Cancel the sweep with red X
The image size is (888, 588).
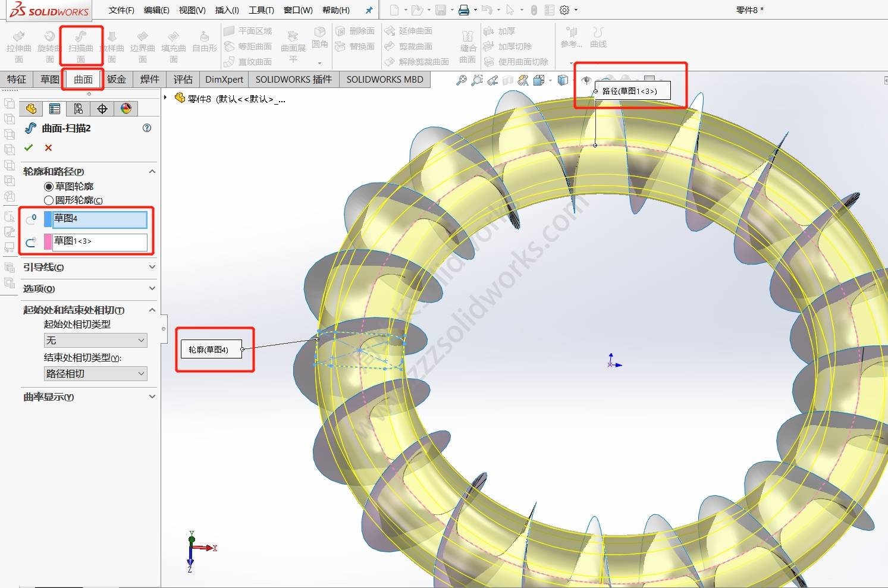tap(48, 147)
